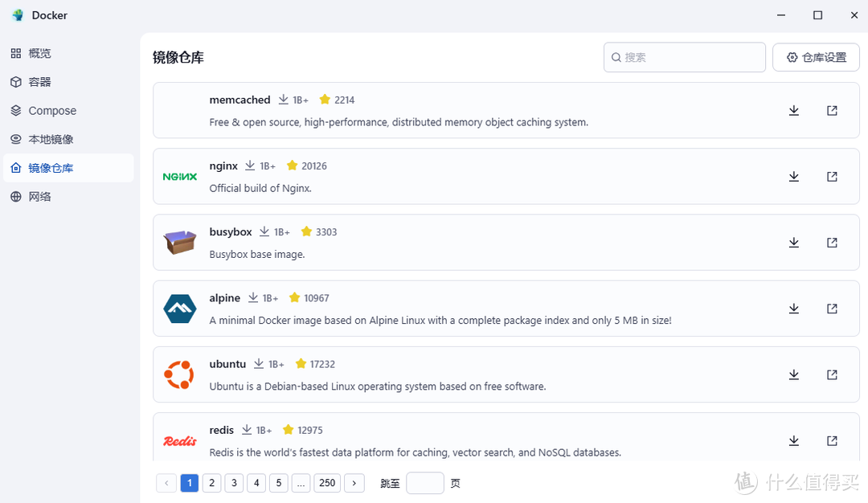Screen dimensions: 868x503
Task: Open busybox external link icon
Action: point(832,243)
